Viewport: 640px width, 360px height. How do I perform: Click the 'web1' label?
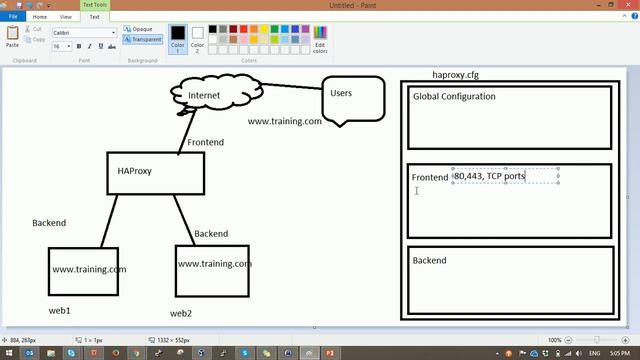60,311
